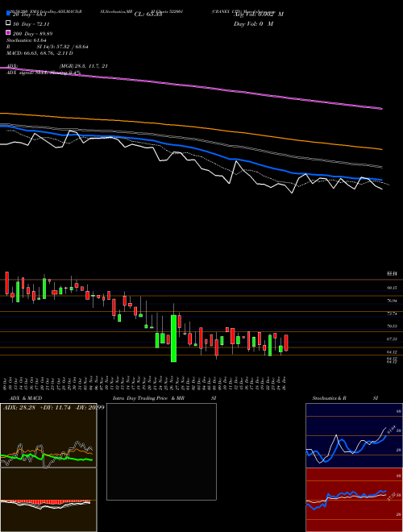Select the '200 Day - 89.89' legend text
Viewport: 403px width, 532px height.
point(32,34)
